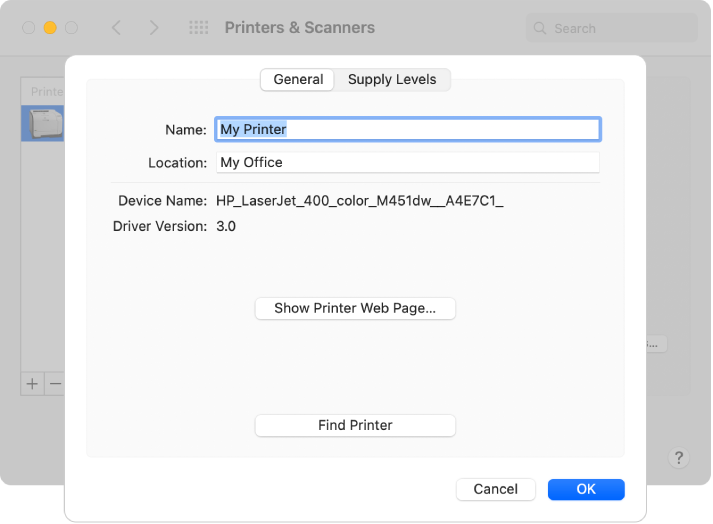
Task: Switch to the General tab
Action: [x=298, y=80]
